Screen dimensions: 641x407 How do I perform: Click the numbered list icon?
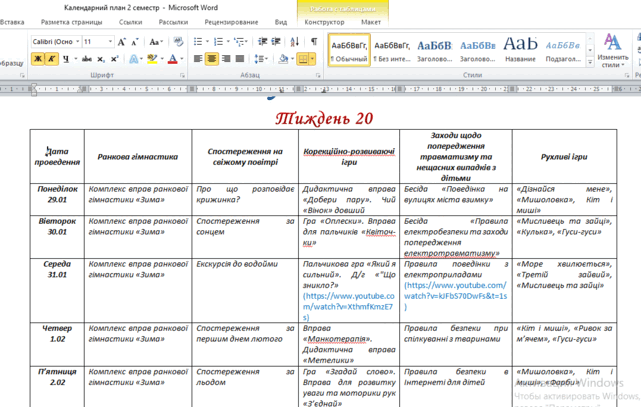[219, 42]
